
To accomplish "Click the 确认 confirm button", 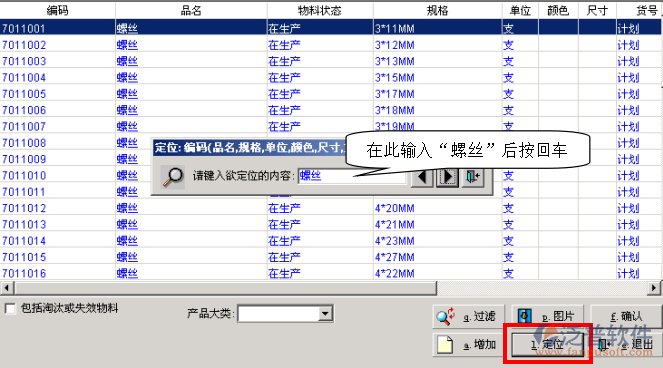I will pyautogui.click(x=627, y=316).
